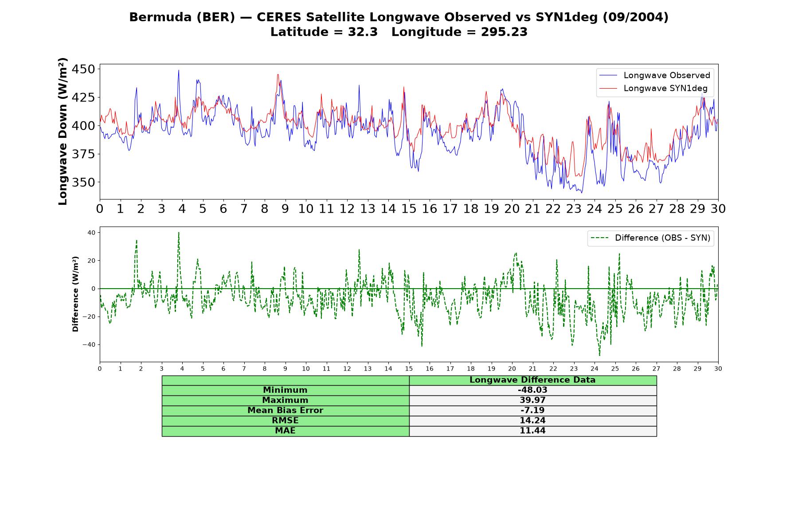The image size is (798, 532).
Task: Click the Longwave Difference Data table header
Action: [x=532, y=380]
